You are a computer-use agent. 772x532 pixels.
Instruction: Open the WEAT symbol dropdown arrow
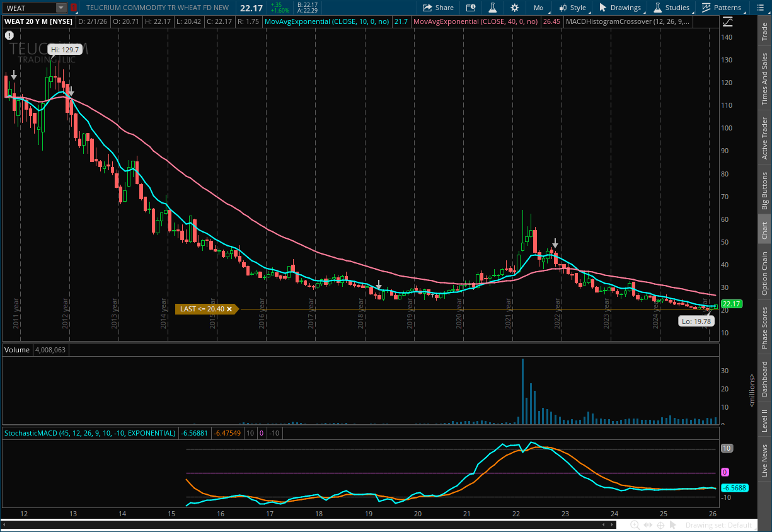click(x=60, y=8)
